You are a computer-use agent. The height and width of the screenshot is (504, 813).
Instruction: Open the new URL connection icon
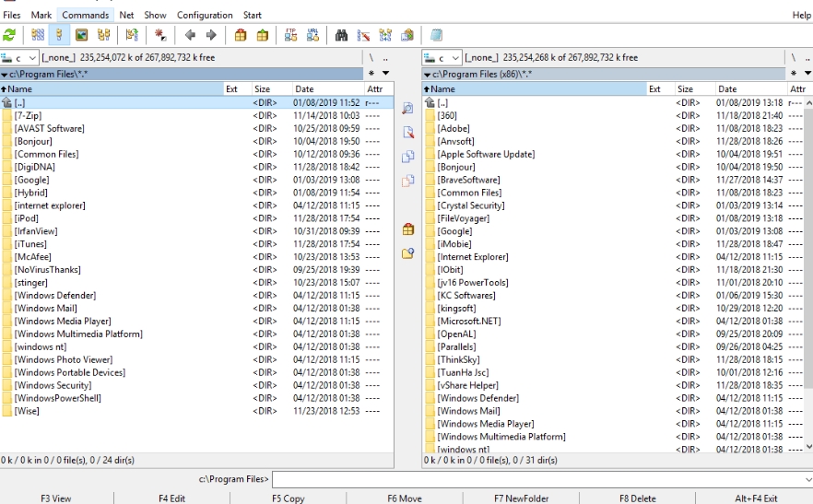[x=312, y=35]
